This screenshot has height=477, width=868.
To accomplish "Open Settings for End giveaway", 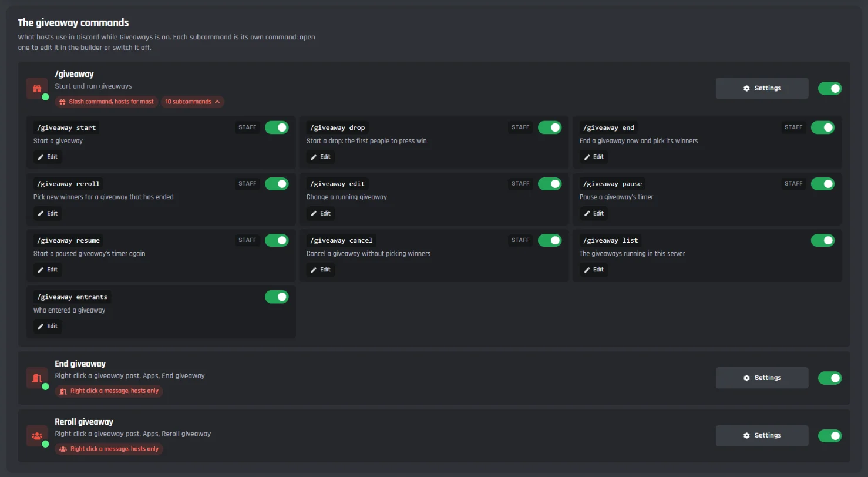I will click(762, 378).
